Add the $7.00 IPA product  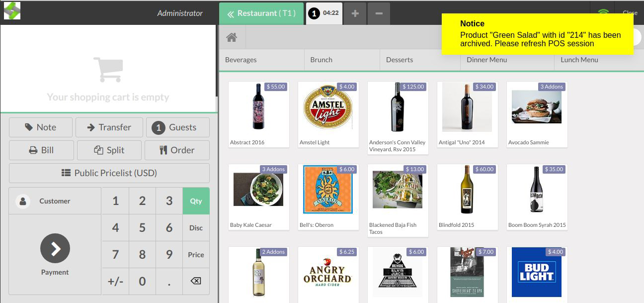468,275
